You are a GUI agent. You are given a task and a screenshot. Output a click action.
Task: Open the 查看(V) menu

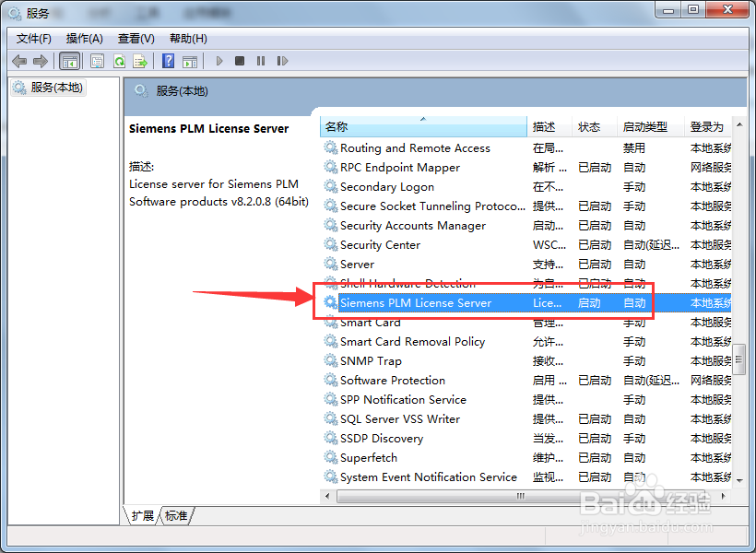click(136, 39)
